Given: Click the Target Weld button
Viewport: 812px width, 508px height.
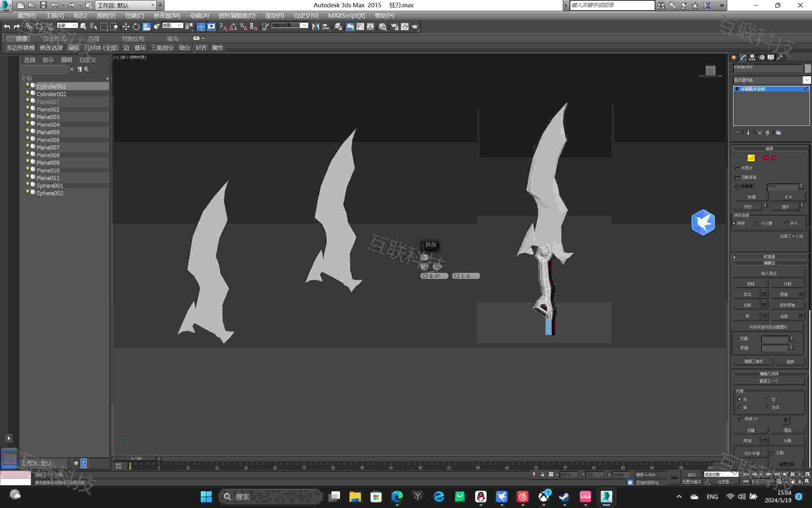Looking at the screenshot, I should [x=787, y=305].
